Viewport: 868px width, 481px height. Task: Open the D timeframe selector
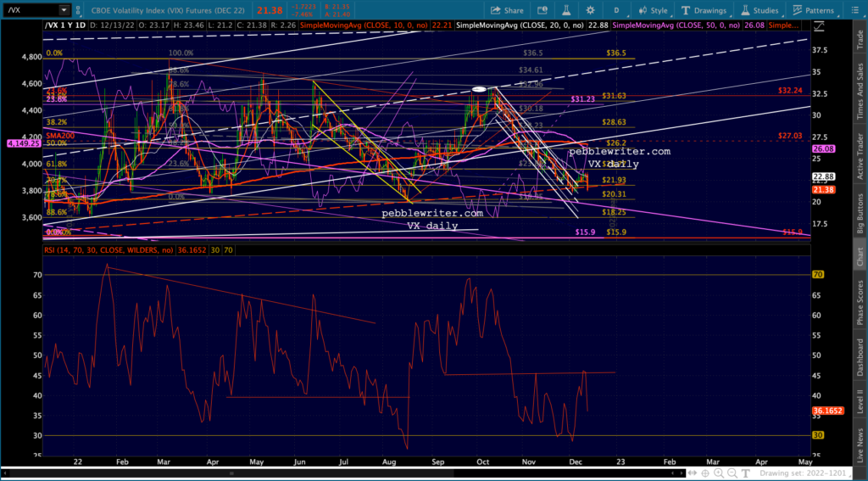click(x=616, y=10)
